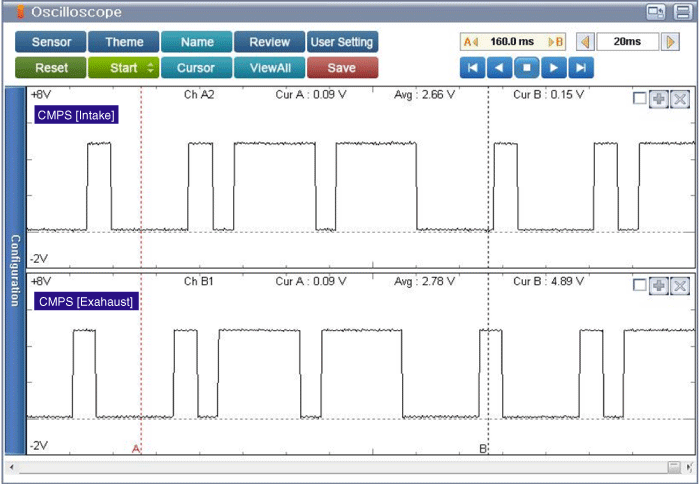
Task: Close the CMPS Intake channel with X
Action: (680, 98)
